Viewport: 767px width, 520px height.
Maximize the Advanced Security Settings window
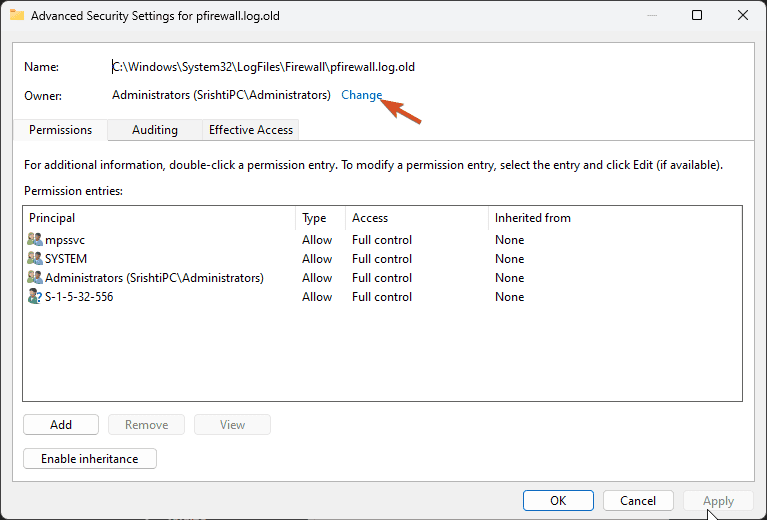pyautogui.click(x=697, y=15)
